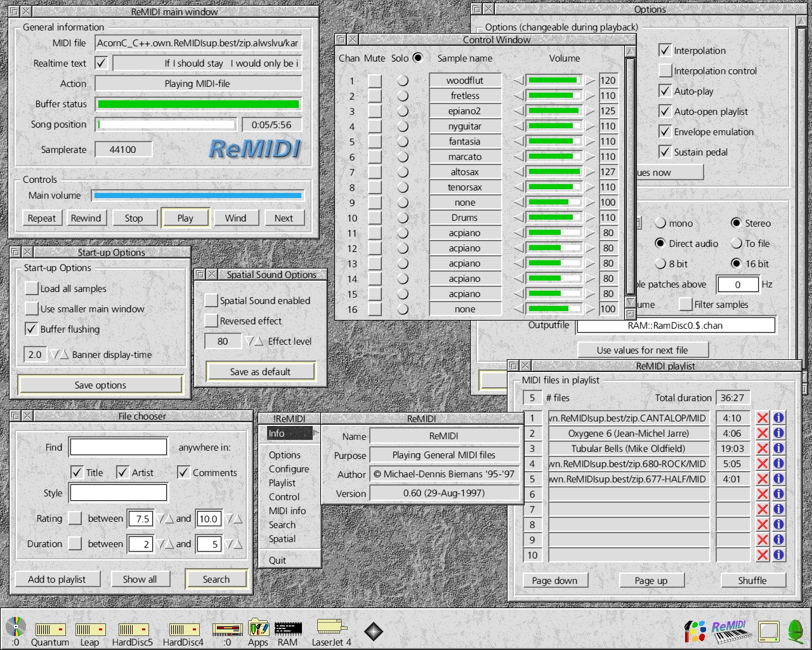The image size is (812, 650).
Task: Click info icon for CANTALOP/MID entry
Action: click(x=778, y=418)
